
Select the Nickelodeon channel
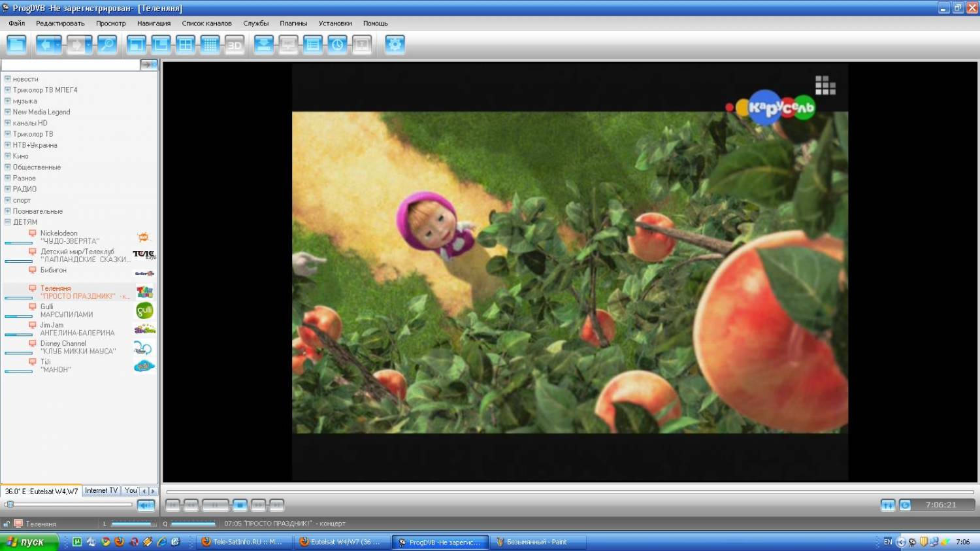(x=59, y=233)
